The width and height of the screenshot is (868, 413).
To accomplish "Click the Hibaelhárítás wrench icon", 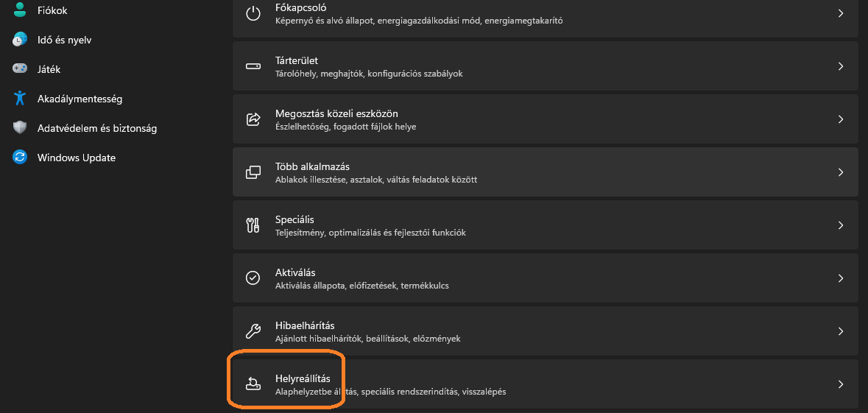I will pyautogui.click(x=253, y=331).
